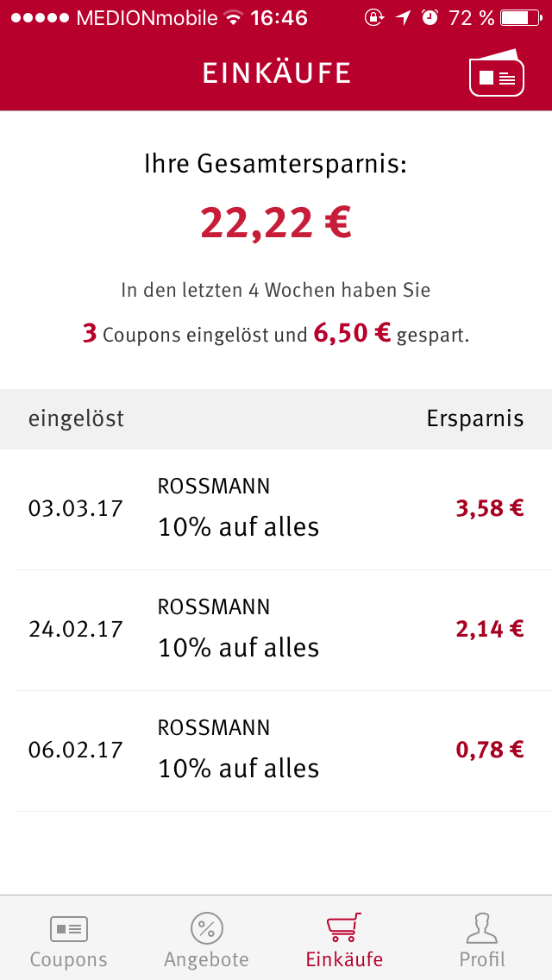This screenshot has width=552, height=980.
Task: Tap the rotation lock status icon
Action: pos(373,18)
